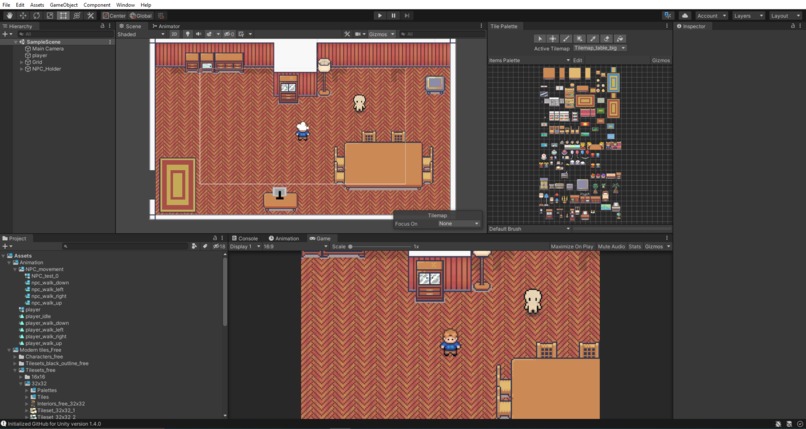Toggle 2D view mode in the Scene

tap(174, 34)
